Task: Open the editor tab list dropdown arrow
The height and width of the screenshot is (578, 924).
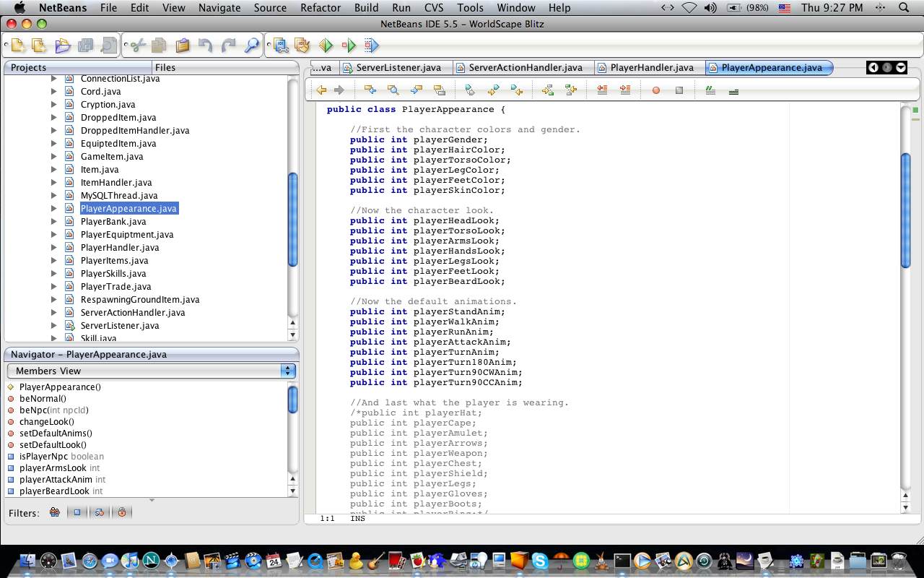Action: (901, 67)
